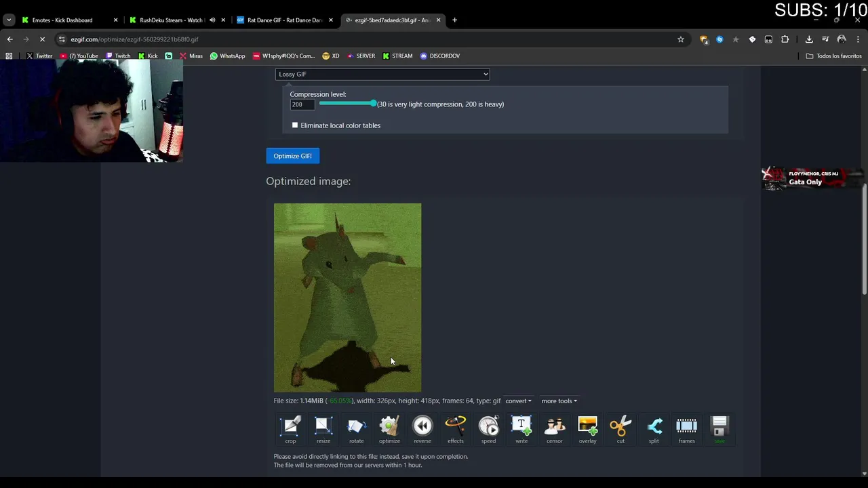The width and height of the screenshot is (868, 488).
Task: Open the SERVER bookmark
Action: (x=361, y=56)
